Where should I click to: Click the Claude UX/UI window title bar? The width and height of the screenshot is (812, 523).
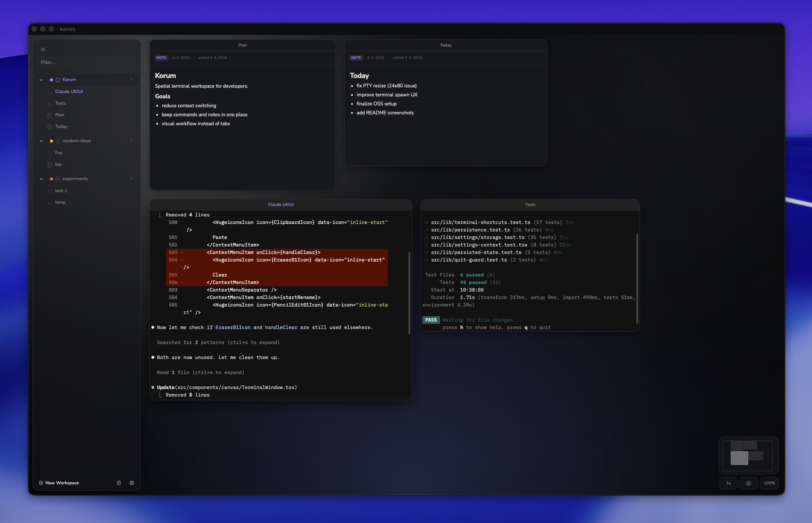pos(281,204)
